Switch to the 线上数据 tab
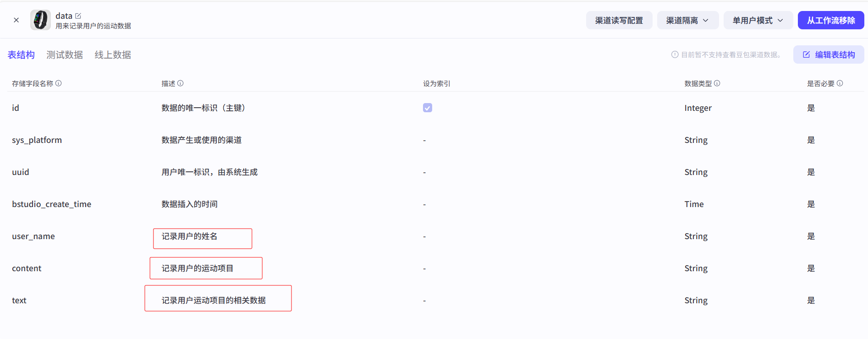The width and height of the screenshot is (868, 339). click(x=113, y=55)
